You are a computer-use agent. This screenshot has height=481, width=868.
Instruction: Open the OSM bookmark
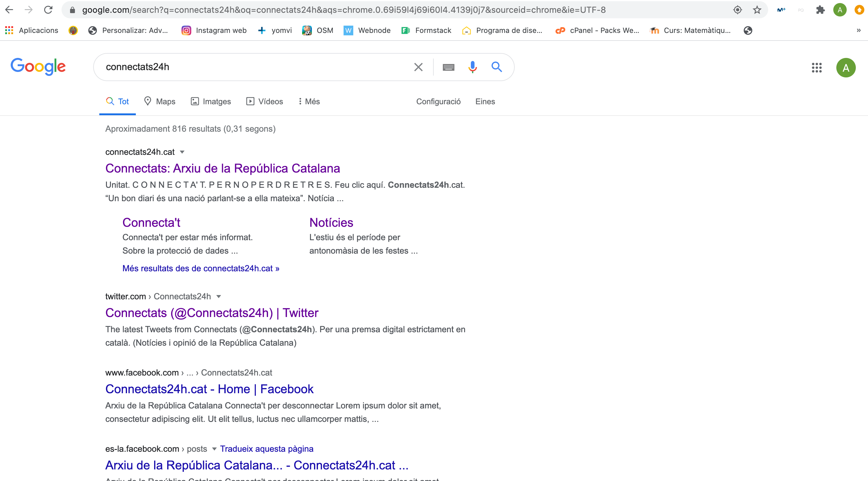[x=318, y=30]
